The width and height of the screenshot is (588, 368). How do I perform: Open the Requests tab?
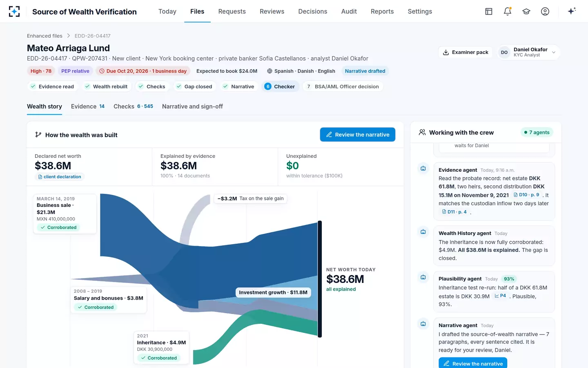coord(232,11)
